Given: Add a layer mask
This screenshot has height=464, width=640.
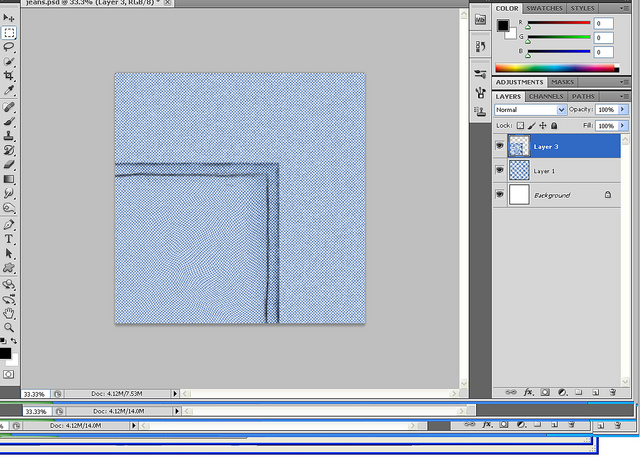Looking at the screenshot, I should pyautogui.click(x=545, y=392).
